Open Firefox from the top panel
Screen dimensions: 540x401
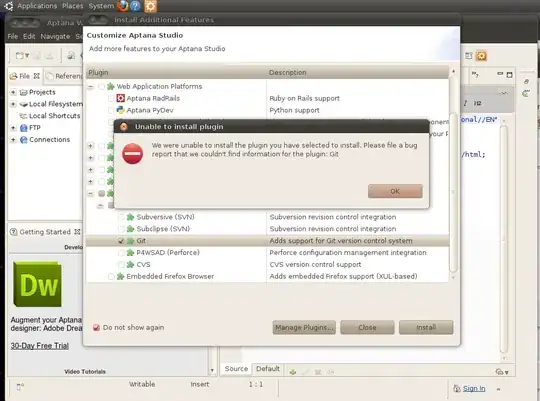(122, 6)
